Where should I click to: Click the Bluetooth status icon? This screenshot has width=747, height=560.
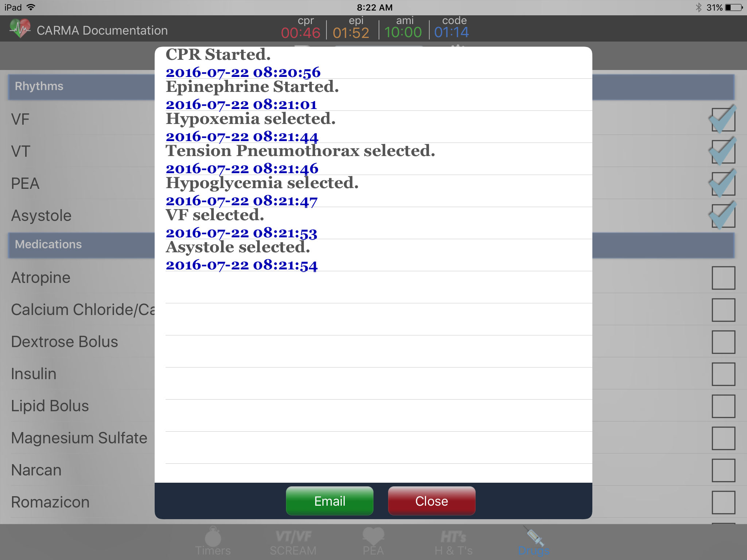(x=698, y=7)
